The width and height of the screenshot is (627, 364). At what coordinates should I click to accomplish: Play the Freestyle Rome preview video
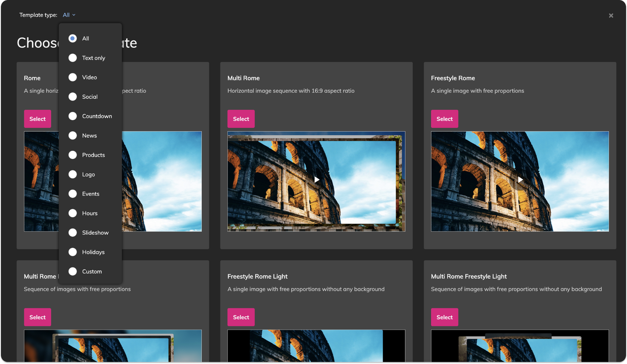coord(520,180)
